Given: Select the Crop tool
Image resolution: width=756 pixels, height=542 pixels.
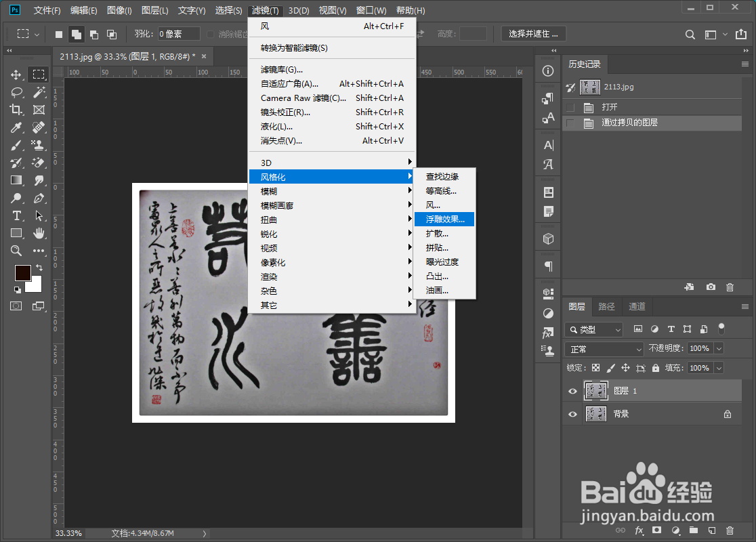Looking at the screenshot, I should (x=16, y=110).
